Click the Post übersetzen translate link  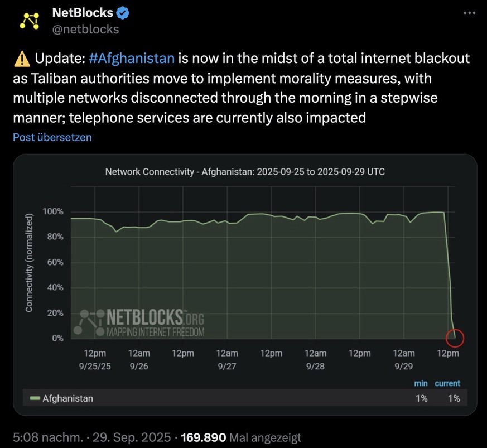(52, 137)
